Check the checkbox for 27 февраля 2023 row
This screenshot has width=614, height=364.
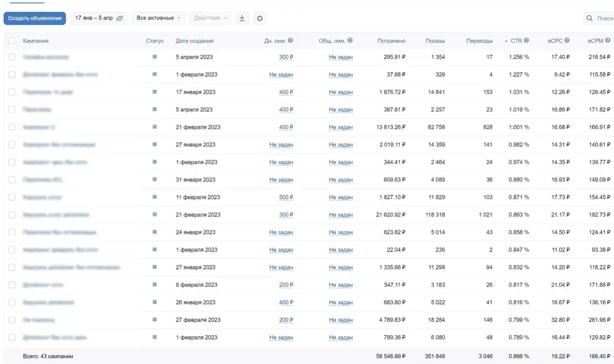pyautogui.click(x=12, y=320)
